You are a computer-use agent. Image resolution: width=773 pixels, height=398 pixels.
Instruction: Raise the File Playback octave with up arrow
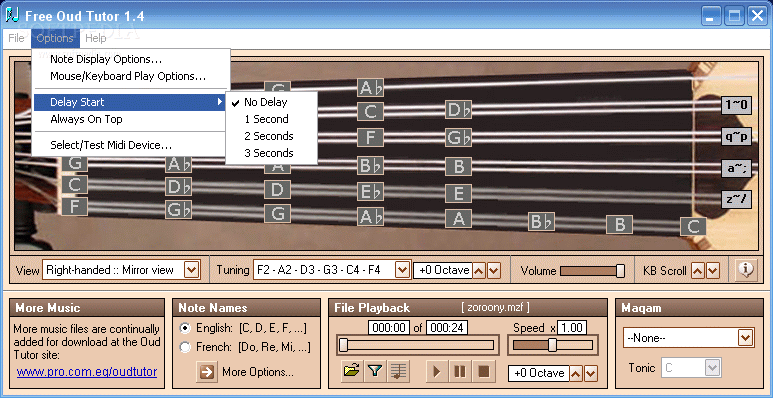point(576,373)
